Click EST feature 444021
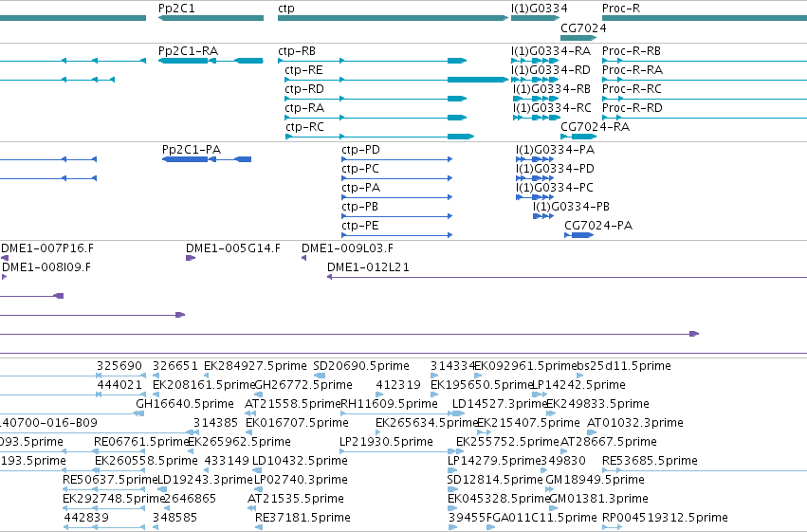This screenshot has height=532, width=807. [119, 385]
